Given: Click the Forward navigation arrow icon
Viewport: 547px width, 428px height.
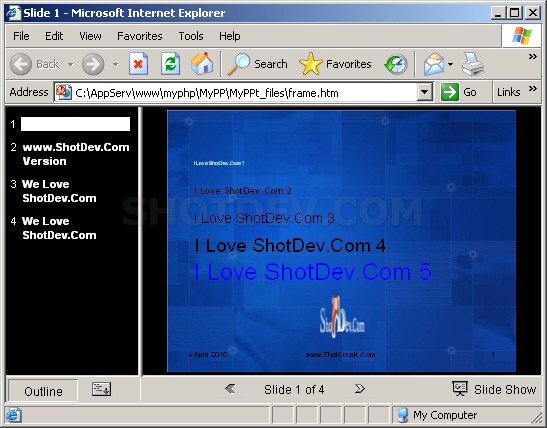Looking at the screenshot, I should click(x=93, y=64).
